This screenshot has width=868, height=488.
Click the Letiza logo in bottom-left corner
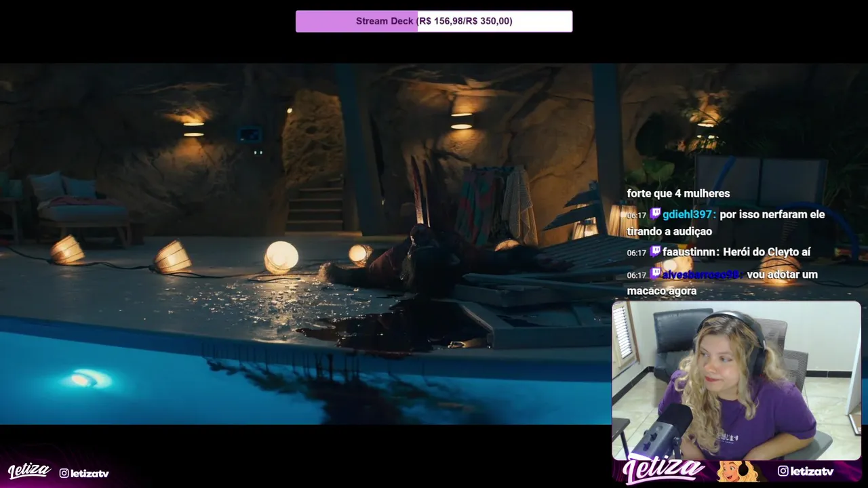tap(29, 471)
